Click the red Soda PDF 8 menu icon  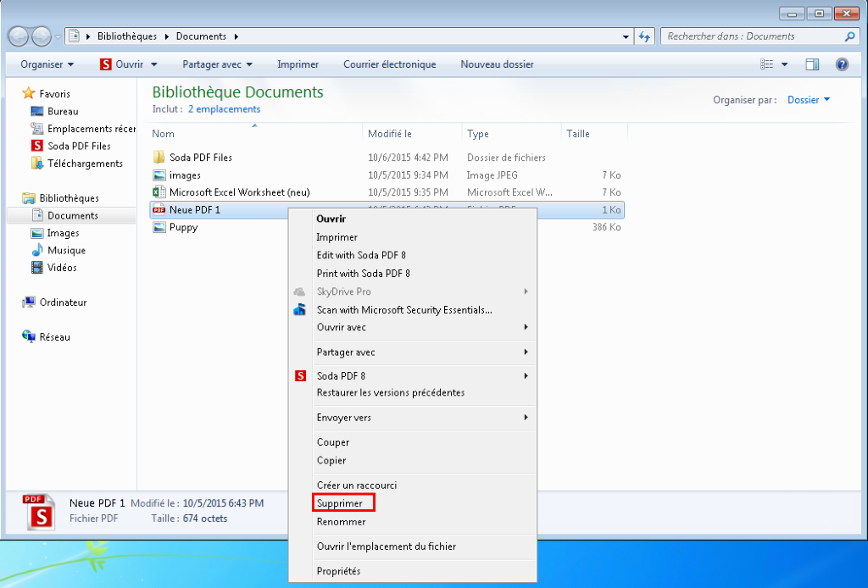coord(300,376)
